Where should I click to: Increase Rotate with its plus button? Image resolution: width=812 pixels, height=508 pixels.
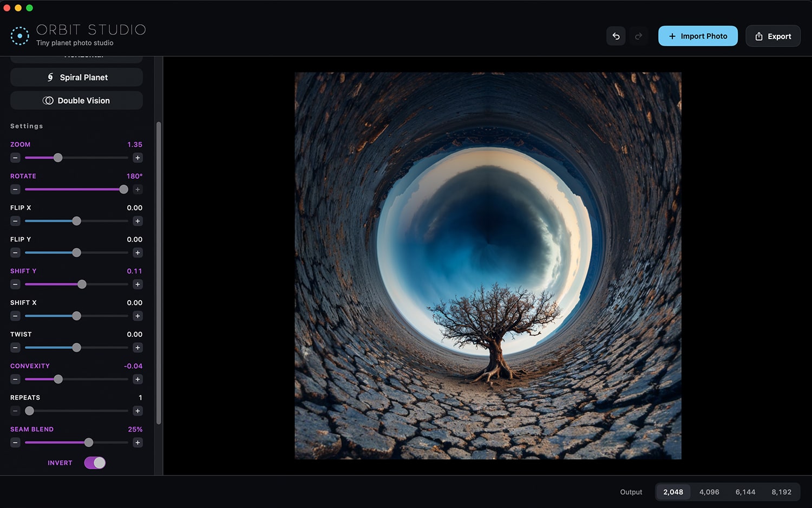click(x=137, y=190)
